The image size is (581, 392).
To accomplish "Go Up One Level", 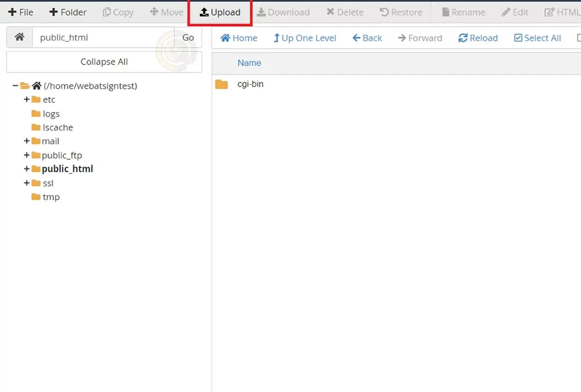I will click(304, 38).
